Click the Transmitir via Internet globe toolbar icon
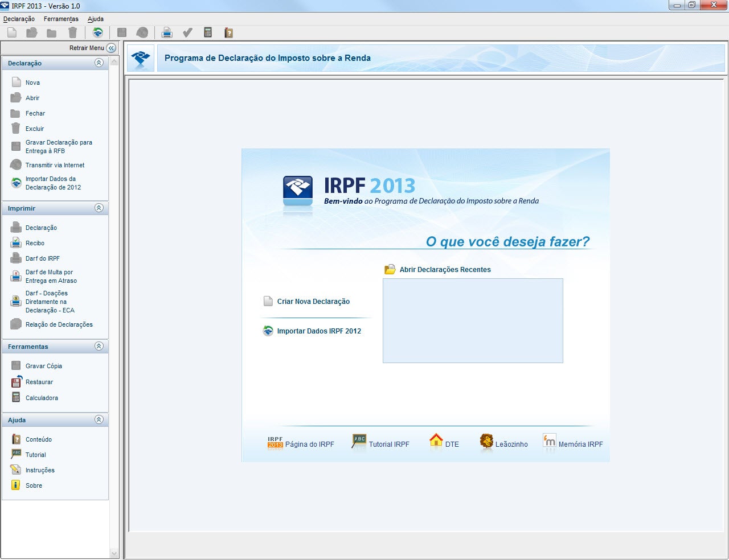 142,32
